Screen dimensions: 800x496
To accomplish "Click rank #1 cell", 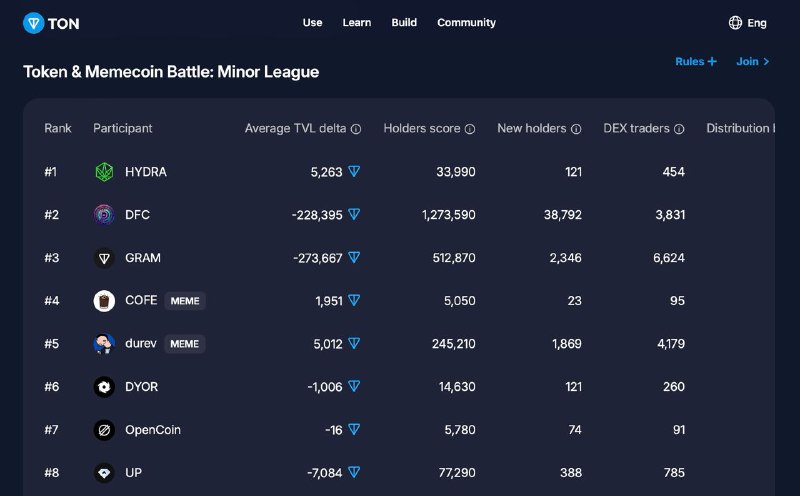I will coord(51,172).
